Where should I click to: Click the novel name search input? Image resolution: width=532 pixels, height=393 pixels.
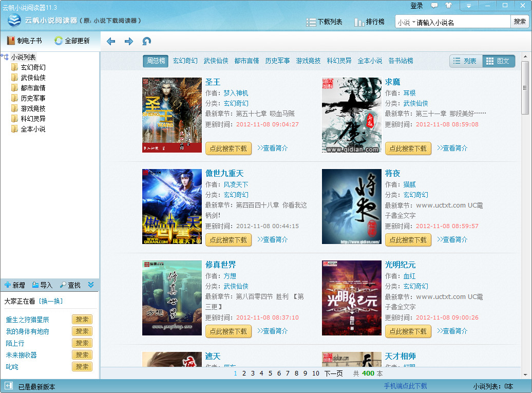[x=463, y=23]
